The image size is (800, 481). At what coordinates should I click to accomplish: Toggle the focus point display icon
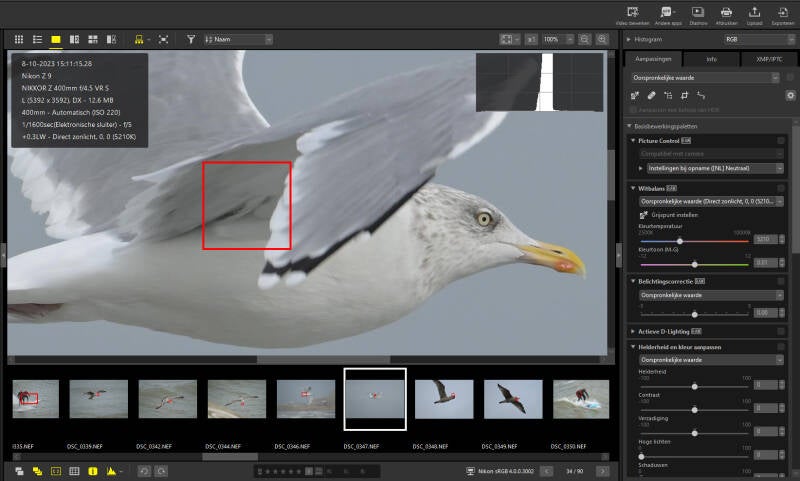coord(56,471)
